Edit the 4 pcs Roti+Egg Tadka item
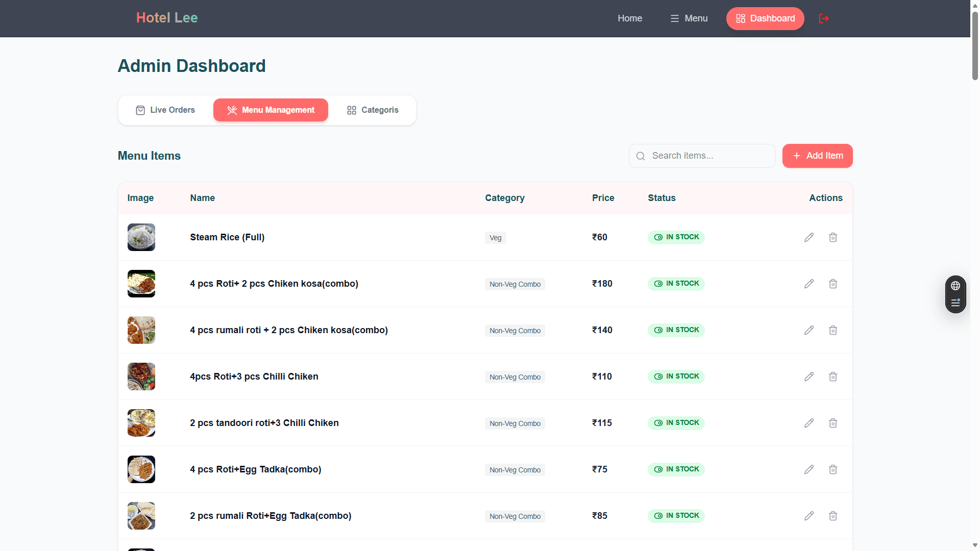The width and height of the screenshot is (980, 551). click(x=809, y=469)
